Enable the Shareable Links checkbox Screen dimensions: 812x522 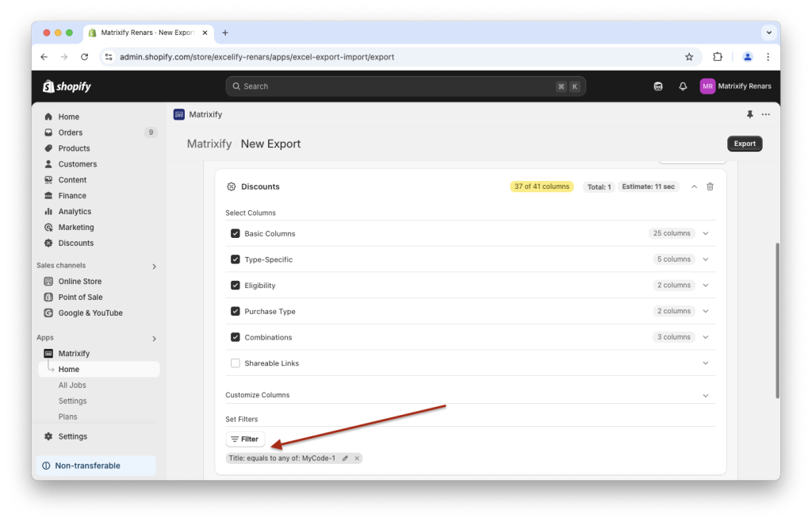[x=235, y=363]
